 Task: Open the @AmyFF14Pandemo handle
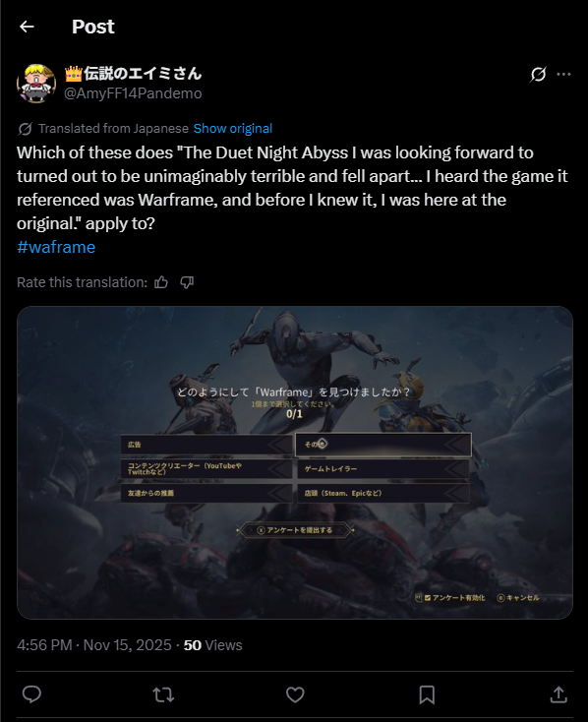(133, 93)
